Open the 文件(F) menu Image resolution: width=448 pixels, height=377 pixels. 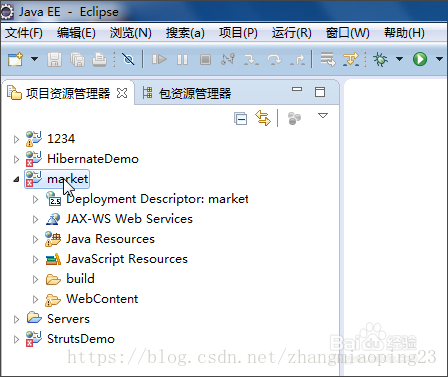pyautogui.click(x=24, y=33)
